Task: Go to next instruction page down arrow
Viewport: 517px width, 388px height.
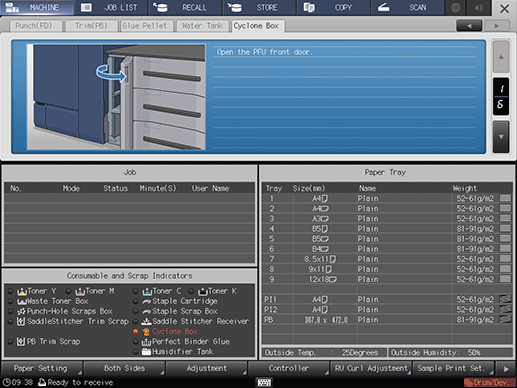Action: (x=501, y=137)
